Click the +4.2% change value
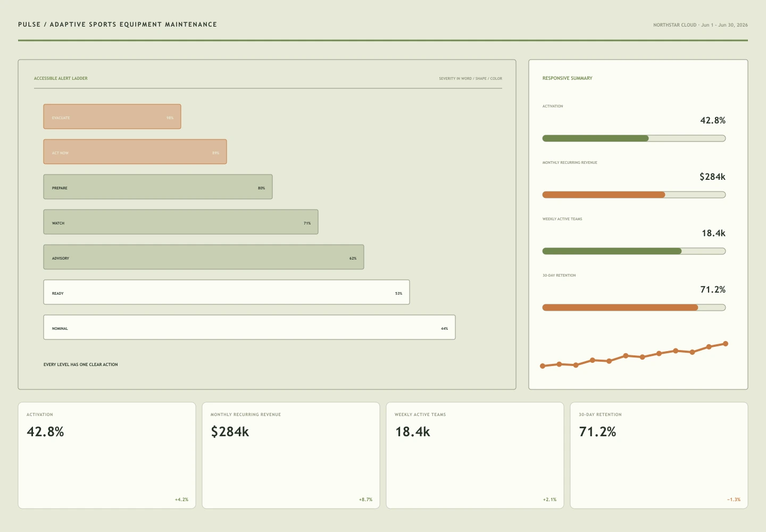 point(181,500)
